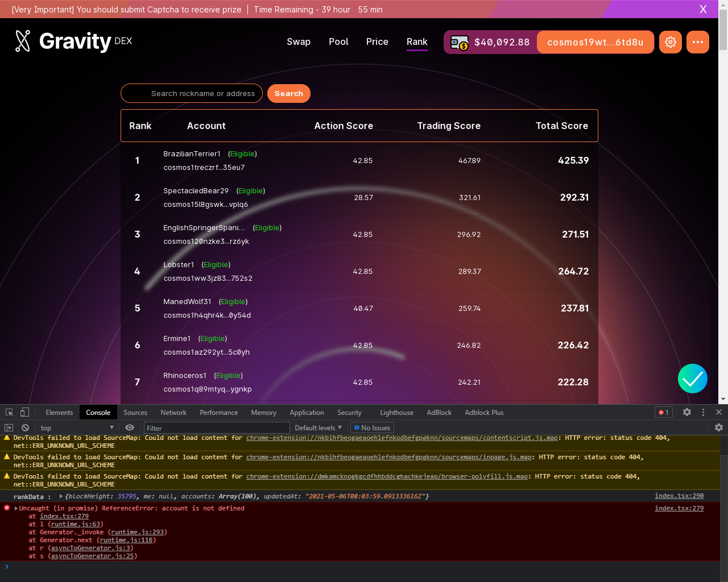
Task: Select Swap in the navigation menu
Action: click(x=299, y=41)
